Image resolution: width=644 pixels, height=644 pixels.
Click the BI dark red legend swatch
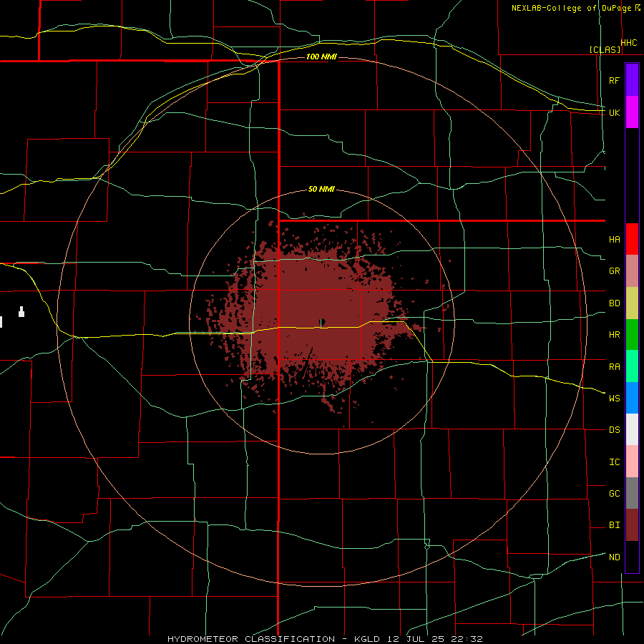[x=632, y=525]
